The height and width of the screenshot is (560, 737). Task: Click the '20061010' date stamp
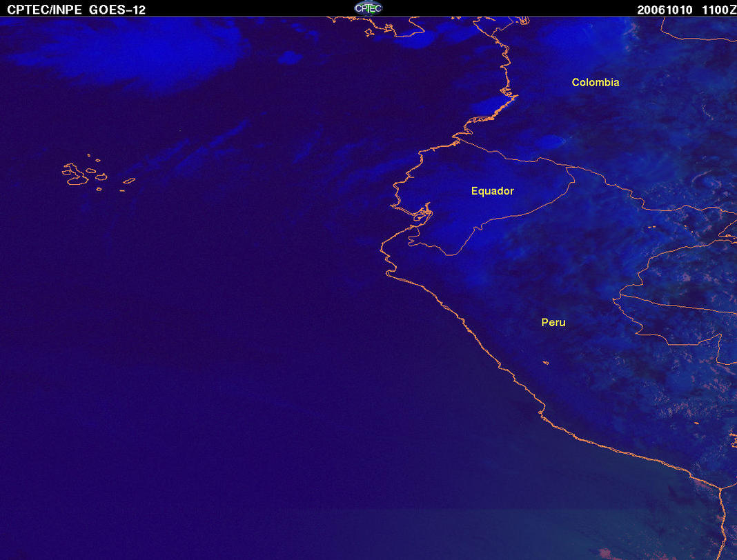pos(665,10)
